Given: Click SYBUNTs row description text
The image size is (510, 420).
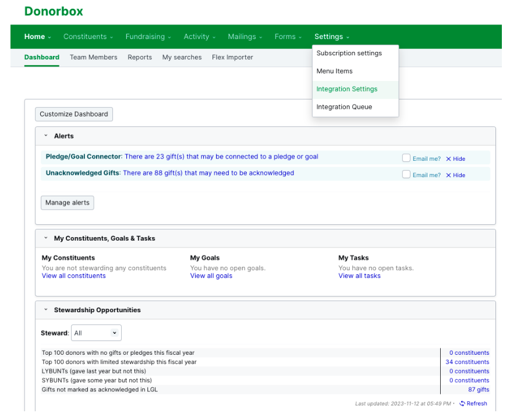Looking at the screenshot, I should [97, 380].
